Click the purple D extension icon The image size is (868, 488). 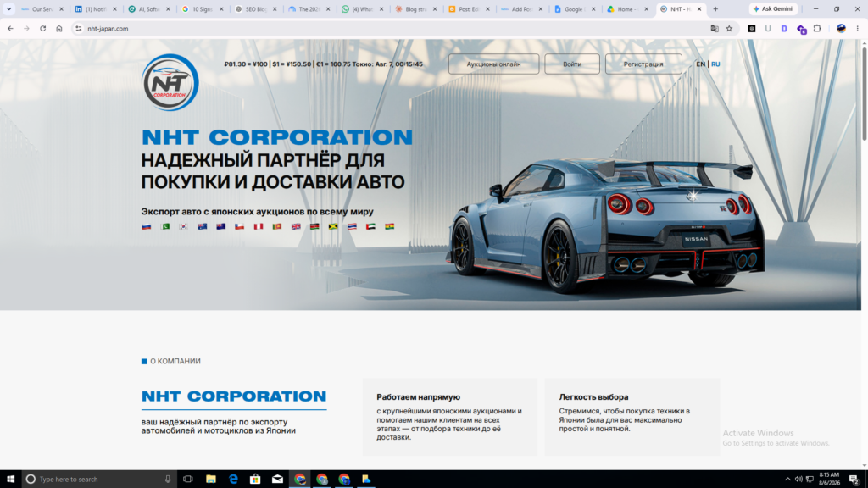(x=784, y=28)
